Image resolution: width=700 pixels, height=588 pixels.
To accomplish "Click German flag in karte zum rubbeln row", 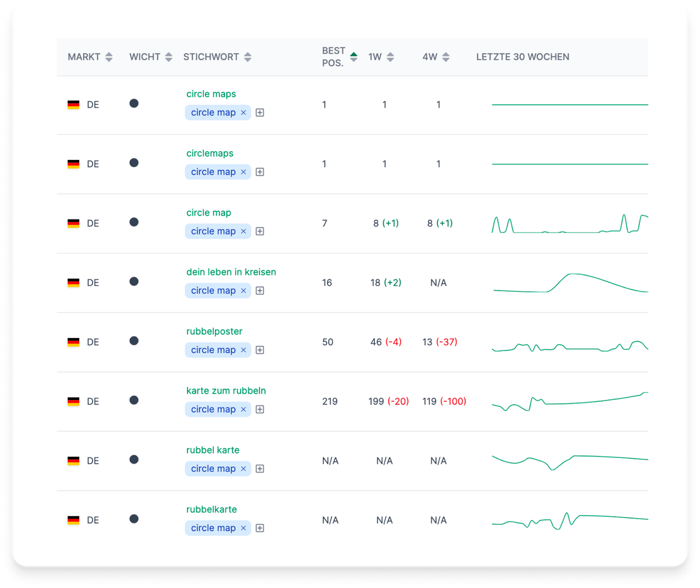I will pos(73,402).
